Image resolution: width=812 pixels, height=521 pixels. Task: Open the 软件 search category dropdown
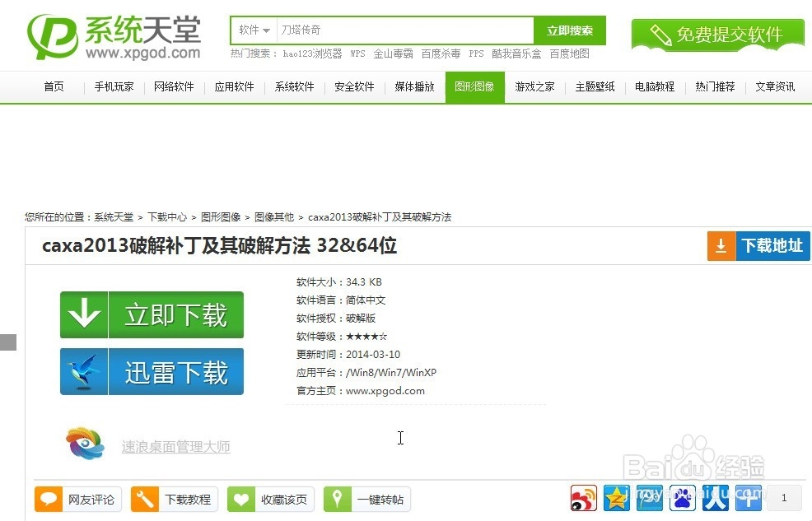pos(254,30)
